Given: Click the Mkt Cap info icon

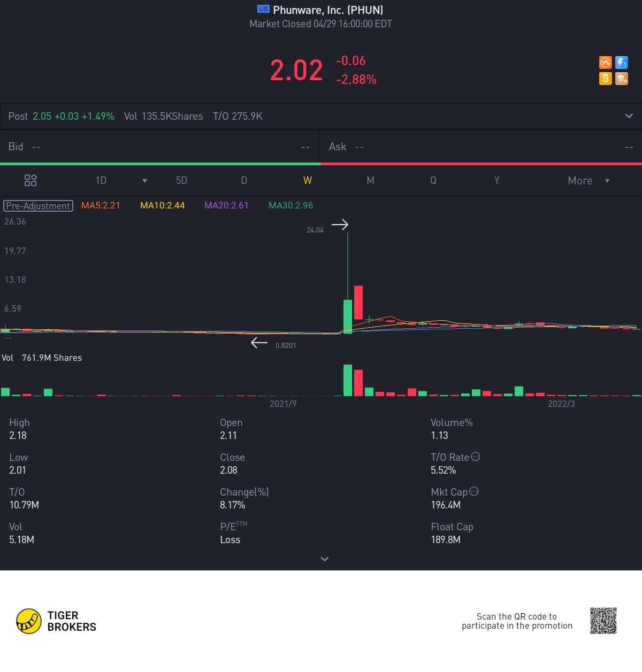Looking at the screenshot, I should [474, 491].
